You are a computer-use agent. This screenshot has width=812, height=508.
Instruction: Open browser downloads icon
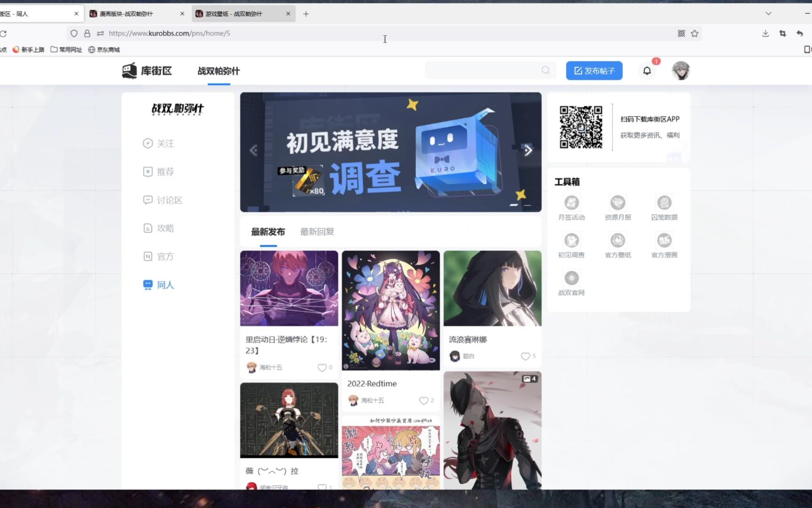point(765,33)
